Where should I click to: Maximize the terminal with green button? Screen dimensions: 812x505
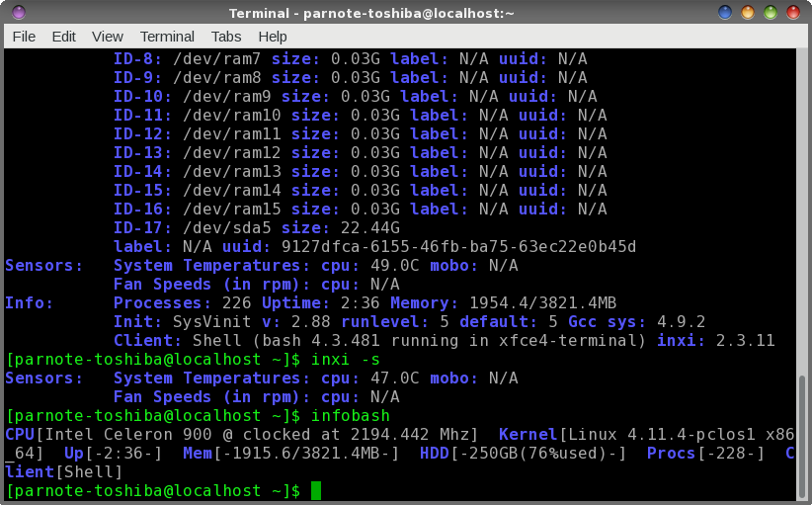[771, 13]
